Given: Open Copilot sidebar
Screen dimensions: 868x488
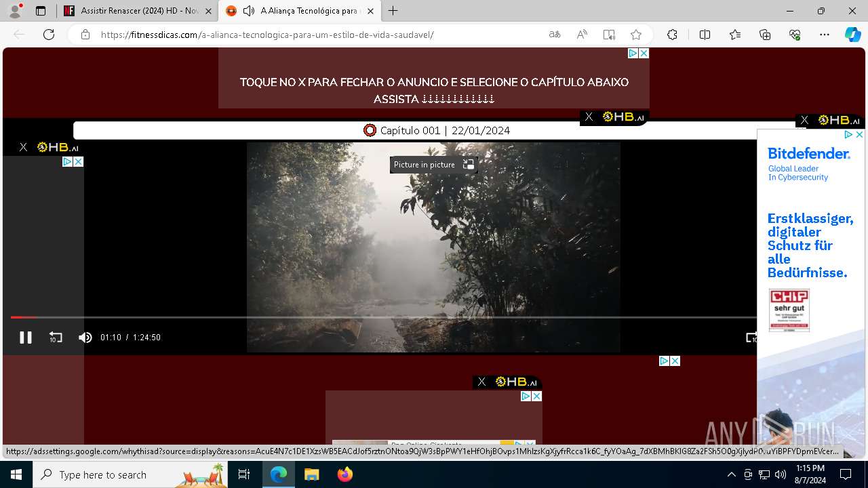Looking at the screenshot, I should coord(852,35).
